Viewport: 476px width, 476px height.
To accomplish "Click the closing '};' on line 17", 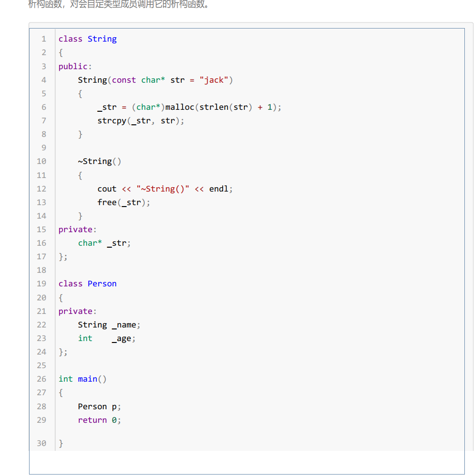I will coord(63,257).
